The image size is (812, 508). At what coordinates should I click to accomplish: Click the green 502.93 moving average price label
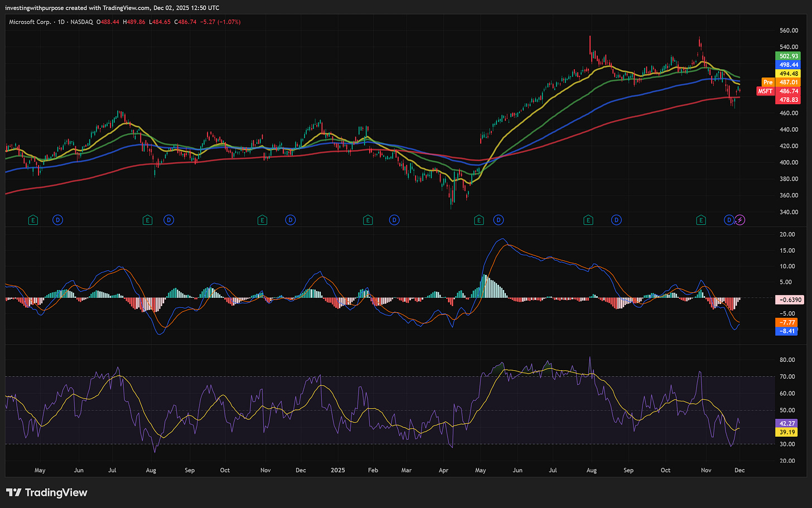point(789,56)
